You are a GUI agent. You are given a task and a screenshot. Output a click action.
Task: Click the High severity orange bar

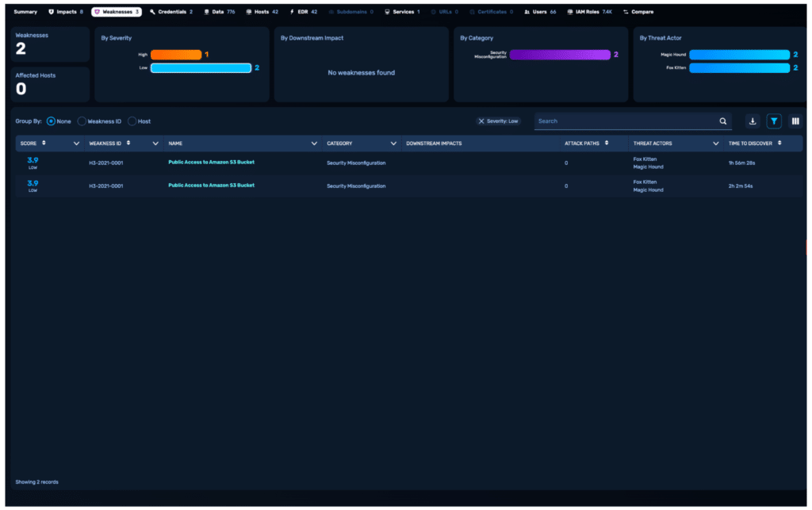[x=176, y=55]
